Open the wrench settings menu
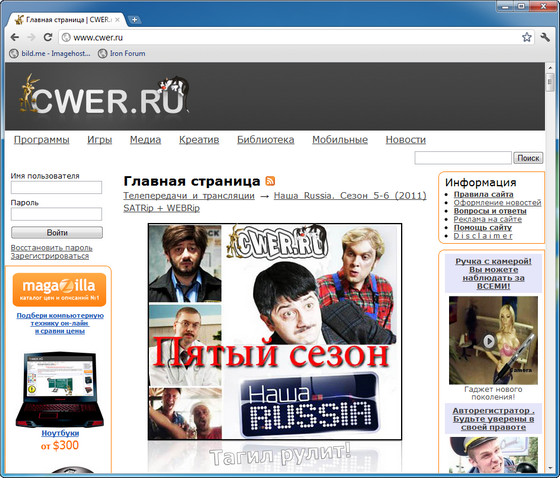 (545, 37)
